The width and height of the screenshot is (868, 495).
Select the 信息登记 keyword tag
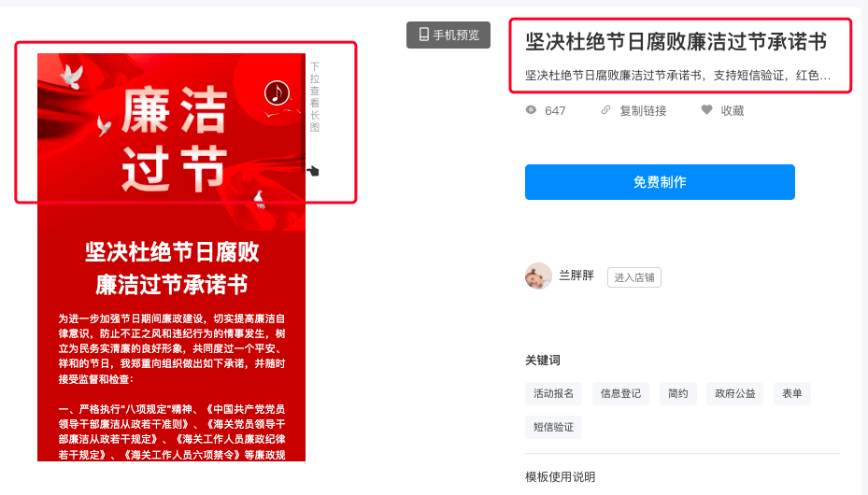(620, 393)
